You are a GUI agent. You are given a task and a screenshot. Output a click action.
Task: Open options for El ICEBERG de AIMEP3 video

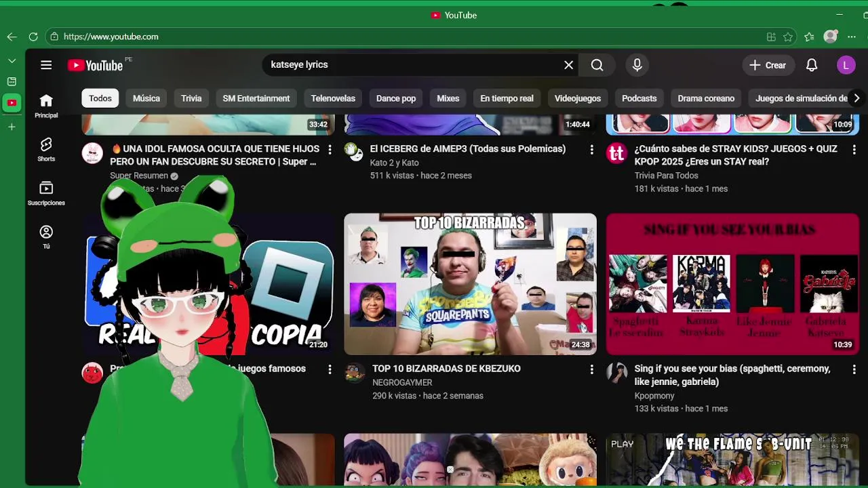(x=591, y=149)
